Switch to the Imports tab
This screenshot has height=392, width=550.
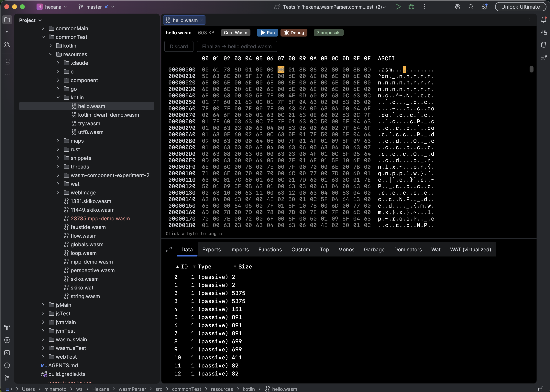click(239, 250)
